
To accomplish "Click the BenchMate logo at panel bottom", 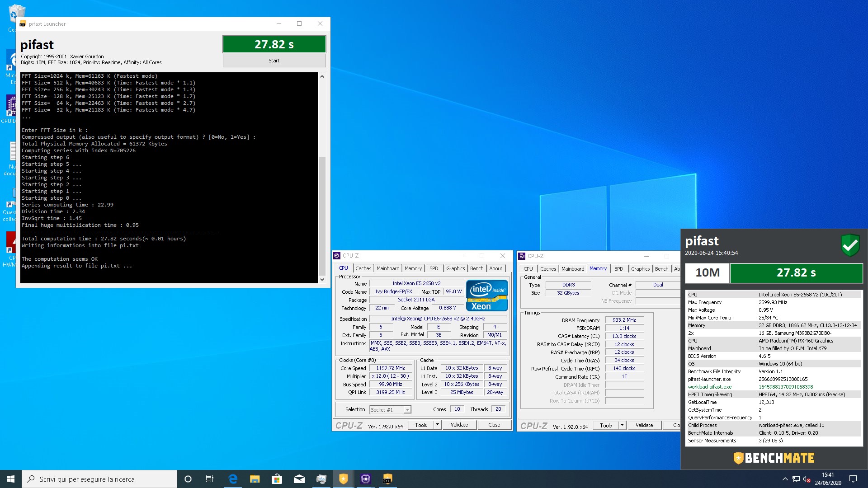I will pyautogui.click(x=774, y=458).
